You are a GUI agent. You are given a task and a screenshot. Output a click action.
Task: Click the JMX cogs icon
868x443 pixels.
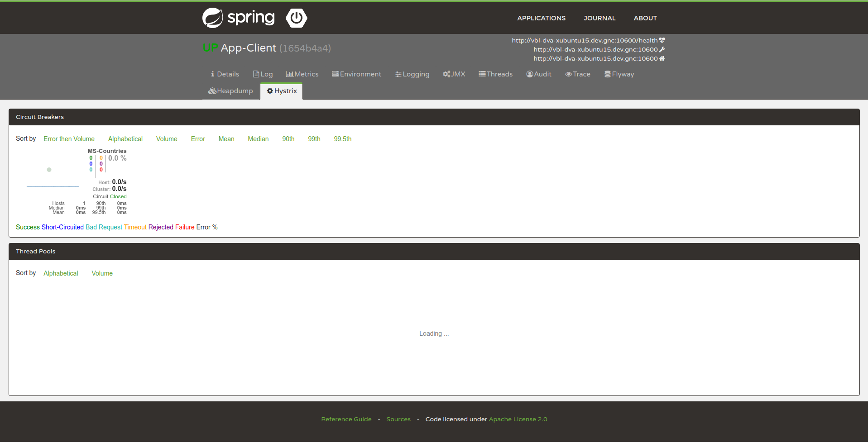pos(446,74)
